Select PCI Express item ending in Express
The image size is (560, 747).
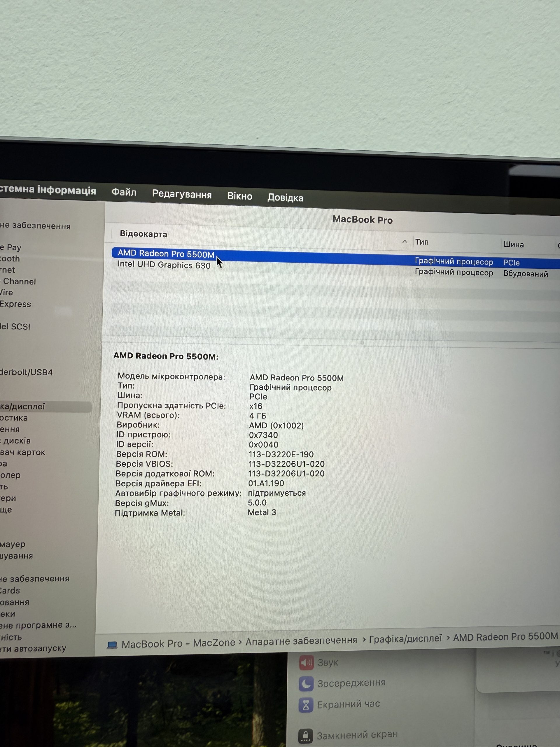click(15, 304)
